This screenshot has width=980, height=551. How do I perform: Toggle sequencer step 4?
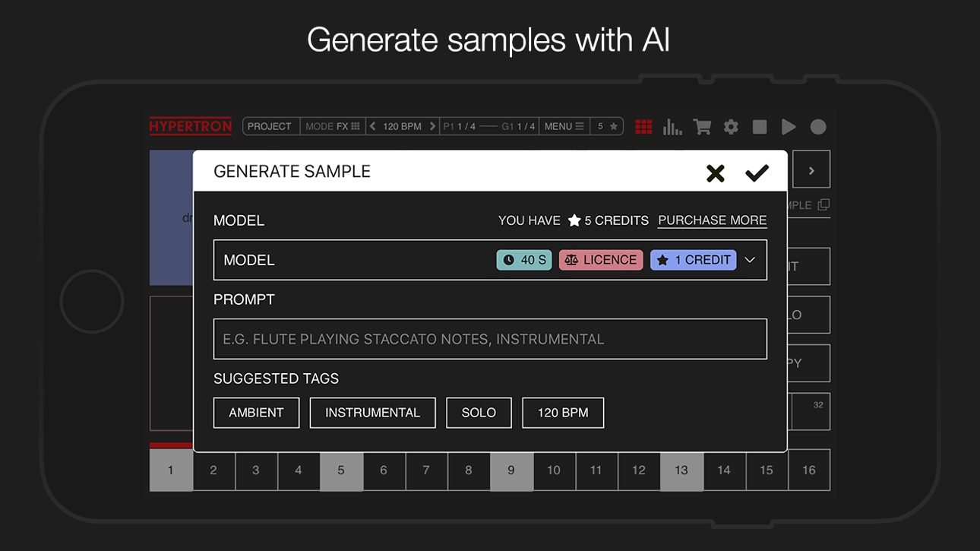[x=299, y=470]
